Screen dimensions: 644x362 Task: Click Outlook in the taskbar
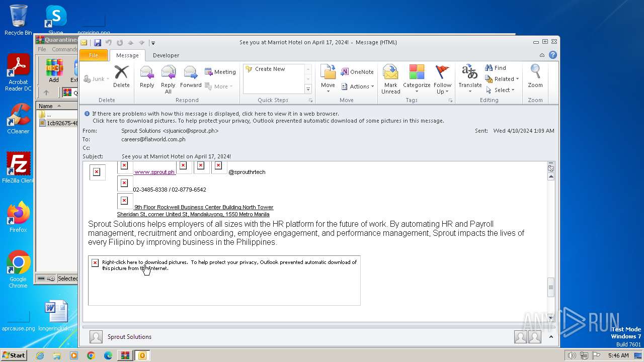pos(142,355)
